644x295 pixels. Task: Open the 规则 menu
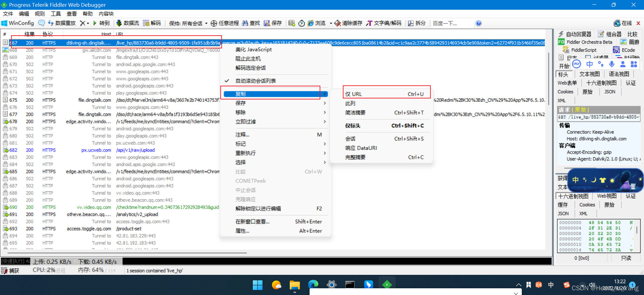pos(40,14)
